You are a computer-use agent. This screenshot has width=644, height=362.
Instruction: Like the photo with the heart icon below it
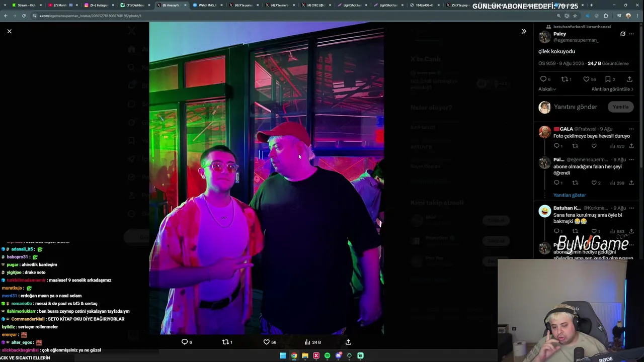(x=267, y=342)
